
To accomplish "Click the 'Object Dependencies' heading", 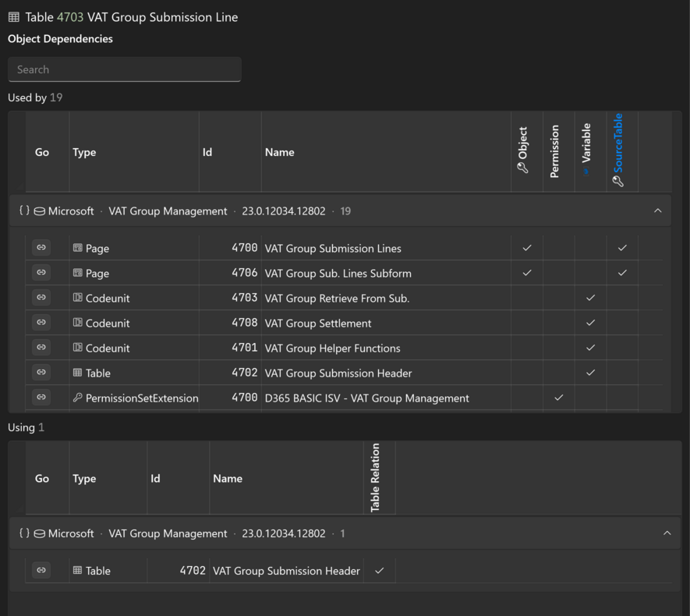I will tap(60, 39).
